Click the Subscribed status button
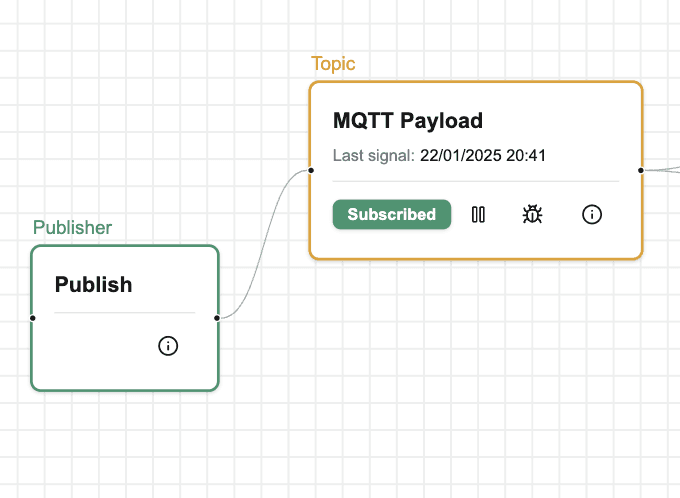 point(392,214)
